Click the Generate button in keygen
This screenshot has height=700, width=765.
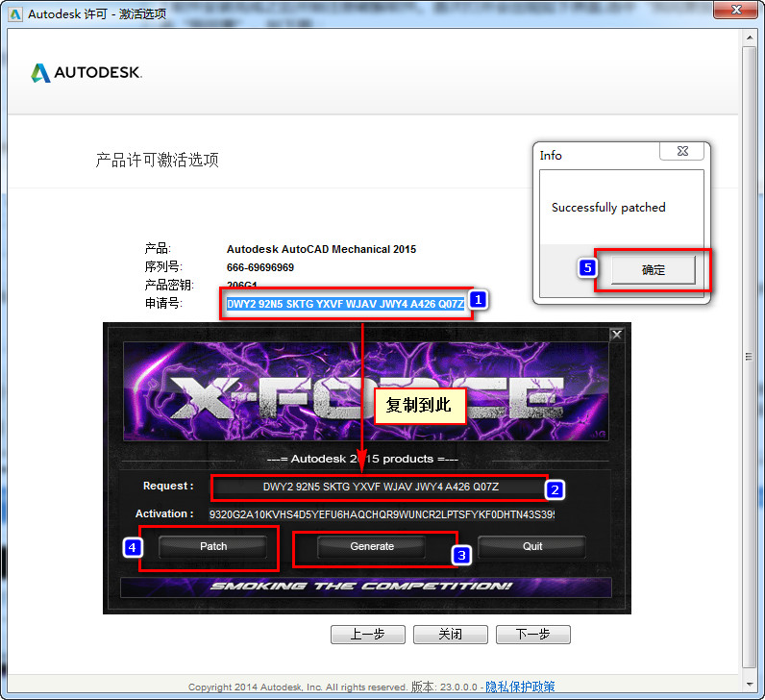pyautogui.click(x=372, y=546)
